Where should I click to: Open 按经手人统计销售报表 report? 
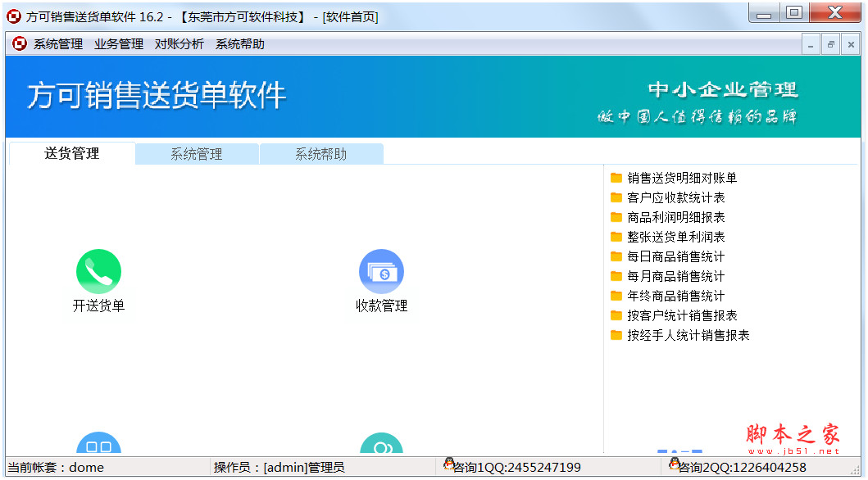click(x=688, y=334)
